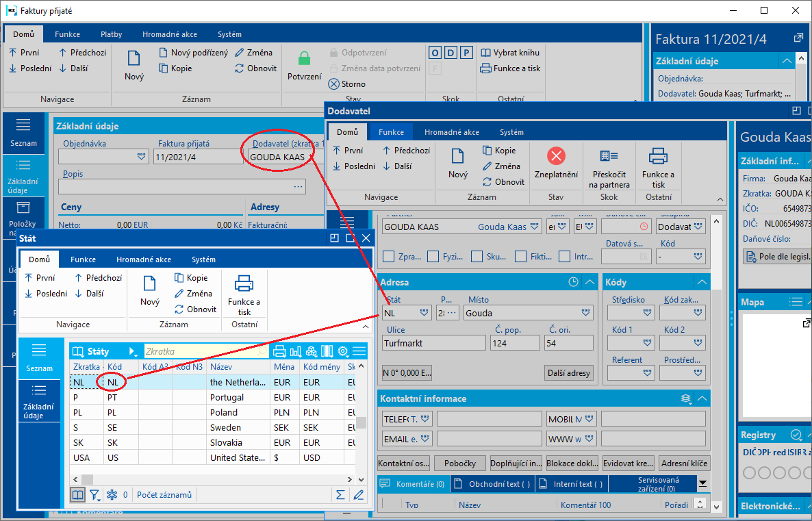This screenshot has width=812, height=521.
Task: Click the green Potvrzení lock icon
Action: coord(304,59)
